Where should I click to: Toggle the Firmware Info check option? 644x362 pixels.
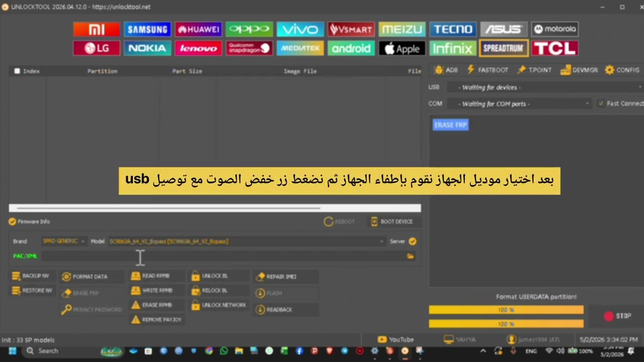coord(13,221)
